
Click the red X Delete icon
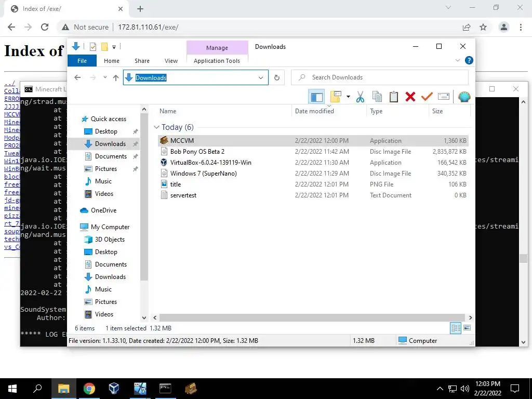(410, 97)
